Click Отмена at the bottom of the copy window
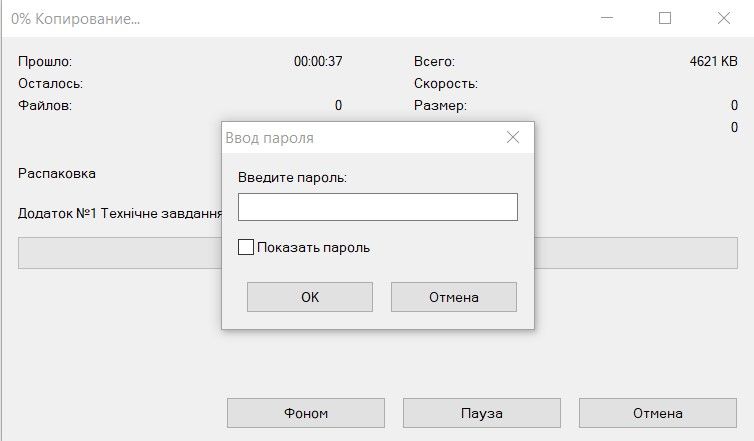 pos(657,413)
